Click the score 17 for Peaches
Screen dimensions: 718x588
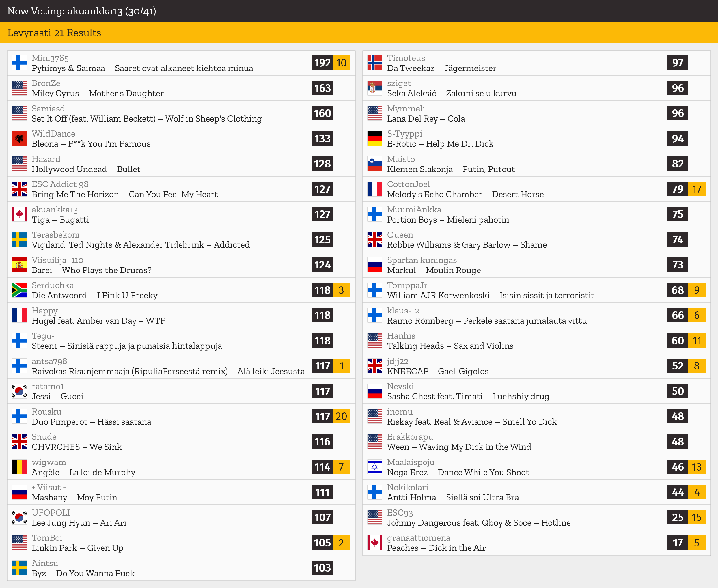click(x=678, y=543)
